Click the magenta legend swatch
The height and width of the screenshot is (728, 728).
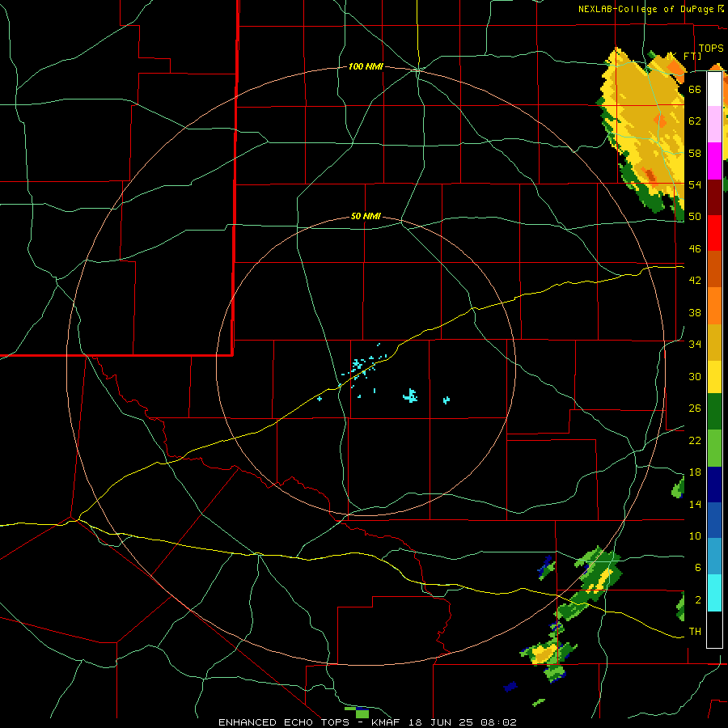(714, 161)
